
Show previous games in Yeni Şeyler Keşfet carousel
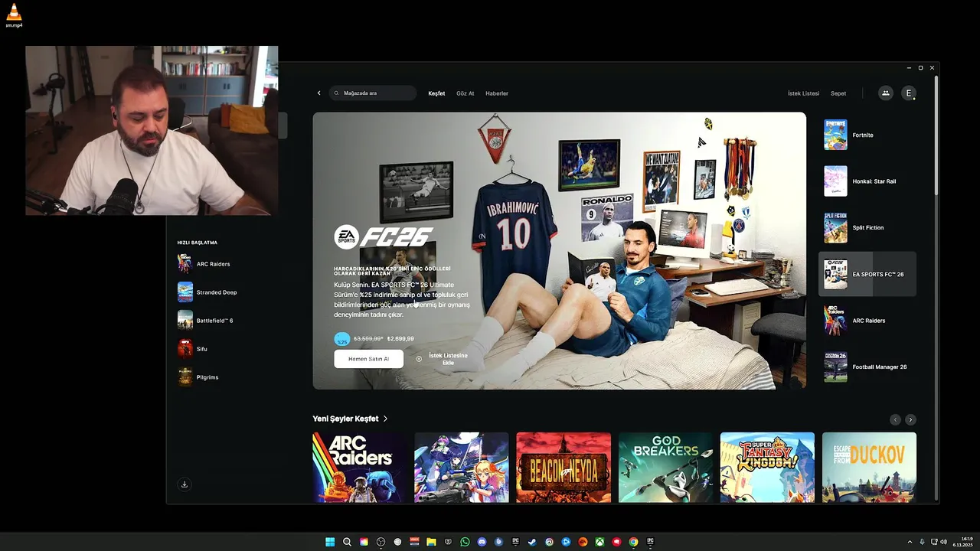click(x=895, y=419)
